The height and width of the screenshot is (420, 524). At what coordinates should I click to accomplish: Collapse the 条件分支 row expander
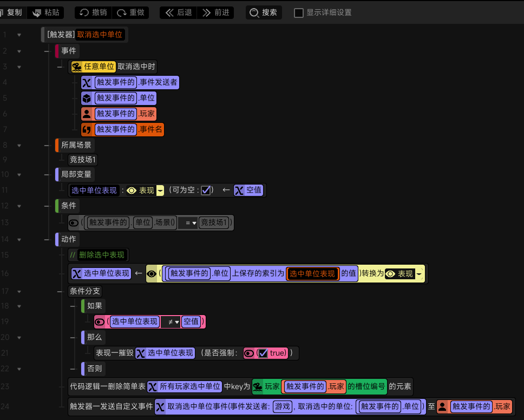coord(19,292)
